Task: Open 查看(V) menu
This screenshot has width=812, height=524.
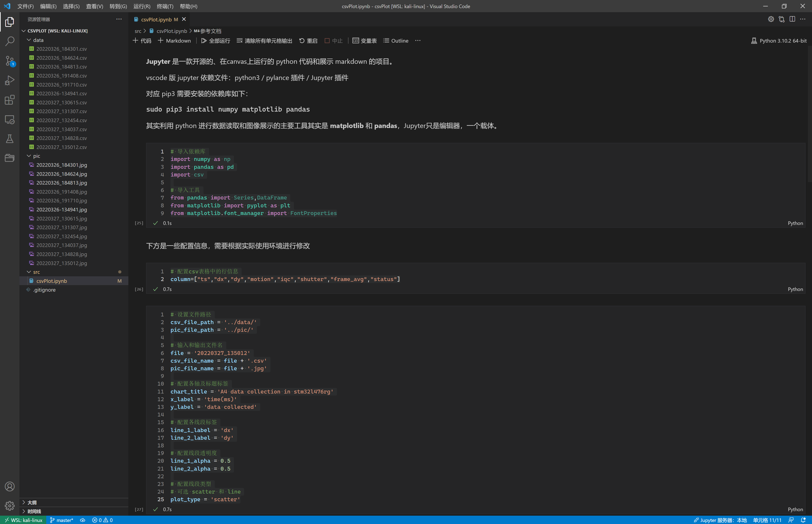Action: point(95,6)
